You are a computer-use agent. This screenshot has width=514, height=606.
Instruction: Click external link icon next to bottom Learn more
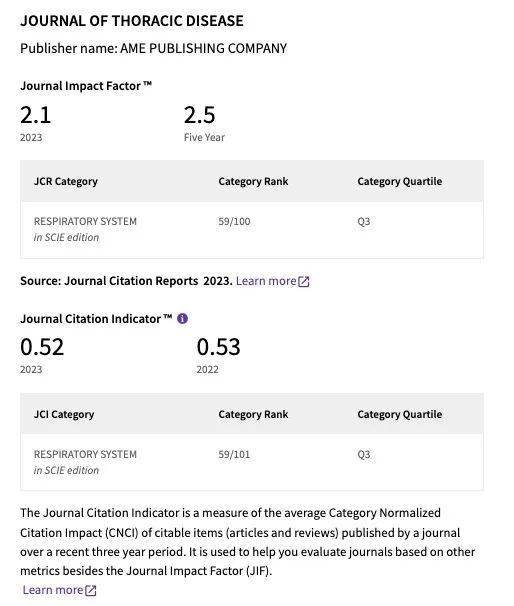click(90, 590)
